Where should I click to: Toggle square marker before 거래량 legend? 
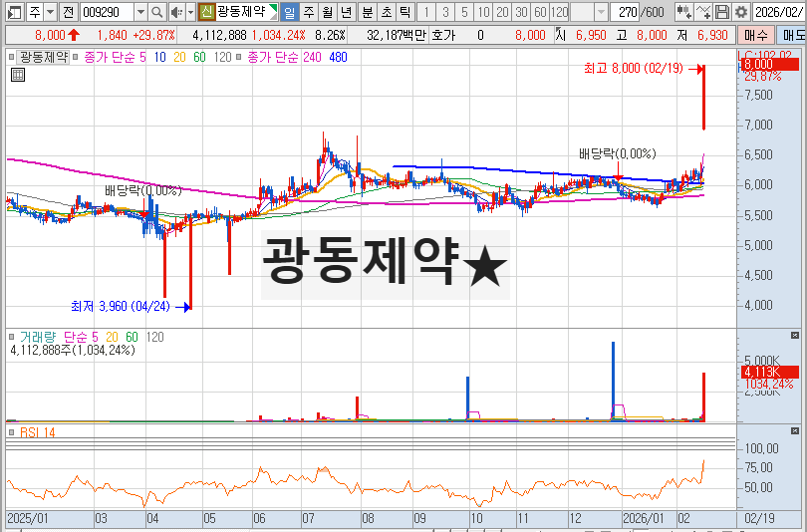coord(11,337)
